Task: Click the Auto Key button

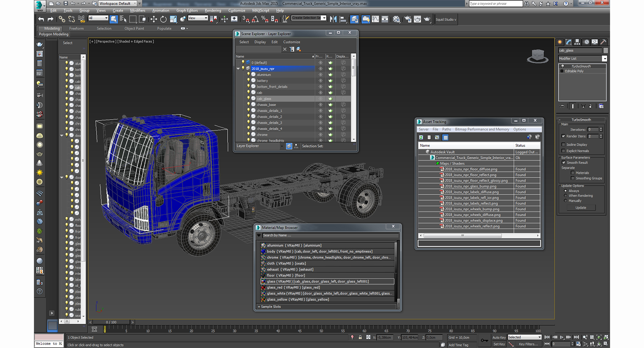Action: click(499, 337)
